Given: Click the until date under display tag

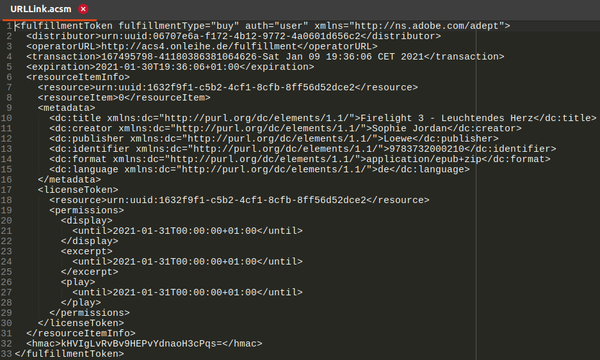Looking at the screenshot, I should click(184, 231).
